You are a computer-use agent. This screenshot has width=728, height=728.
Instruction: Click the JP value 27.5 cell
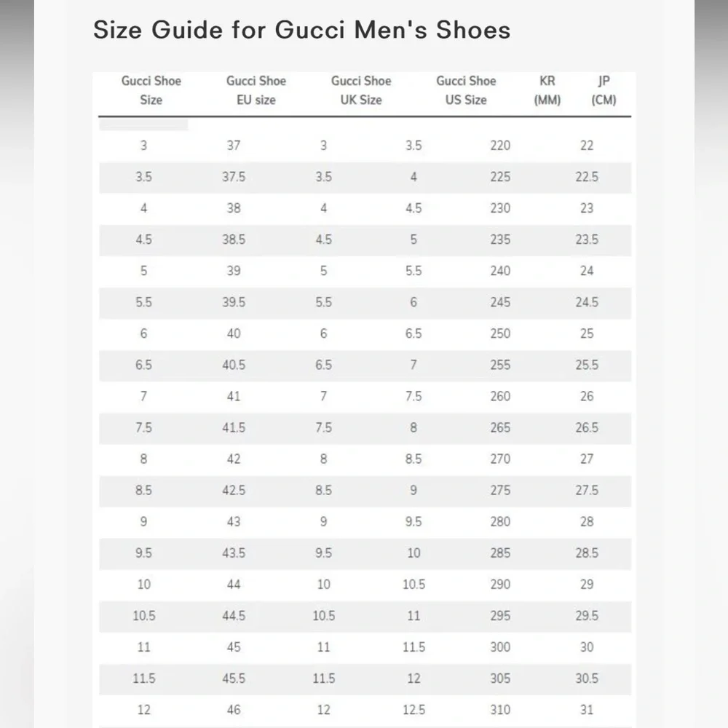point(587,490)
